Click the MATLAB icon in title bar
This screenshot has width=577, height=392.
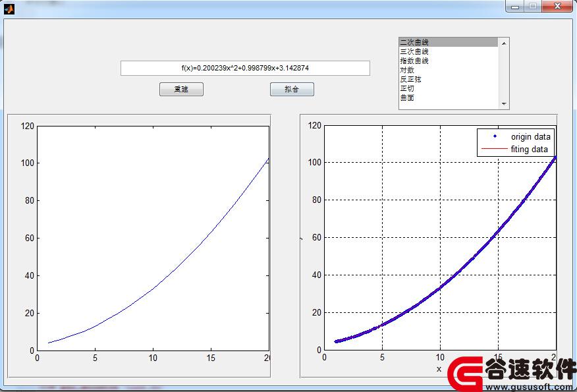(x=9, y=9)
